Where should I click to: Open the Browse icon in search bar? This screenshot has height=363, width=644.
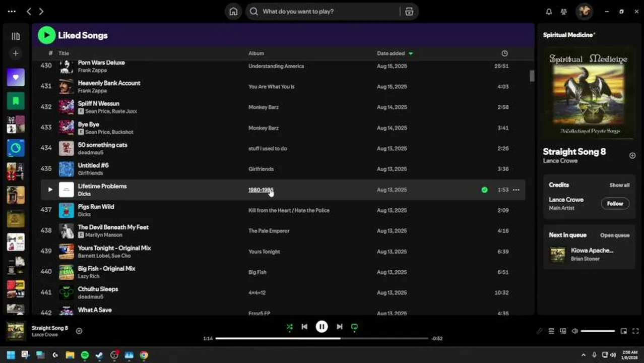409,12
